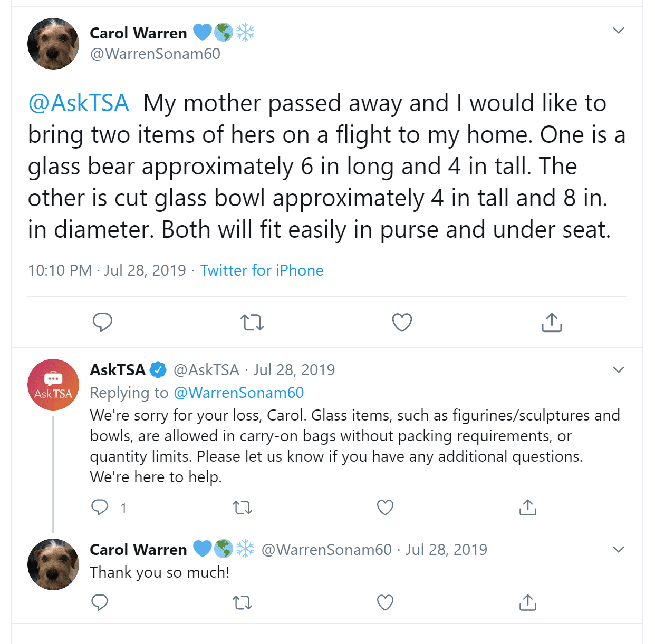This screenshot has width=655, height=644.
Task: Open the @AskTSA mention in the tweet
Action: point(79,103)
